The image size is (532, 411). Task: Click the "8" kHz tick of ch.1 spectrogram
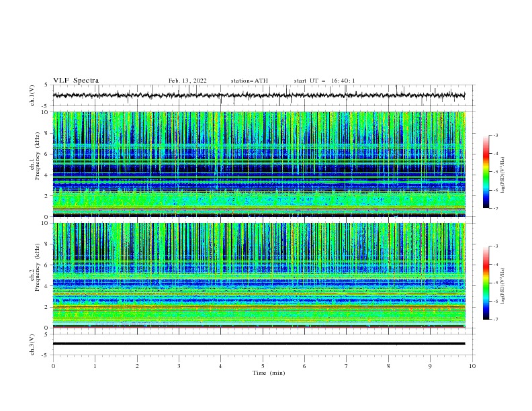pos(46,133)
